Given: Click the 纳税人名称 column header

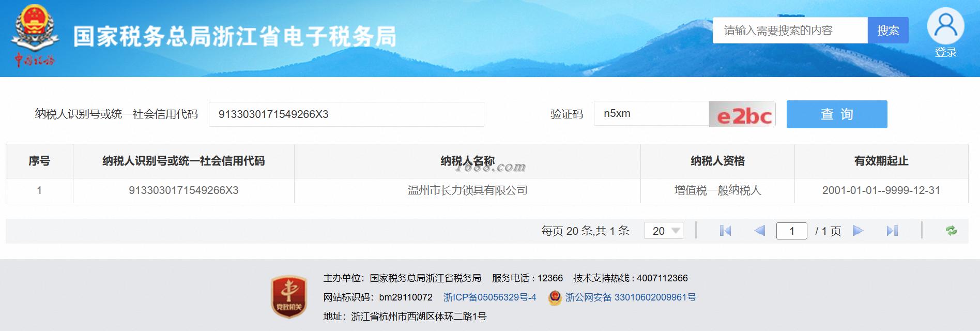Looking at the screenshot, I should pyautogui.click(x=467, y=161).
